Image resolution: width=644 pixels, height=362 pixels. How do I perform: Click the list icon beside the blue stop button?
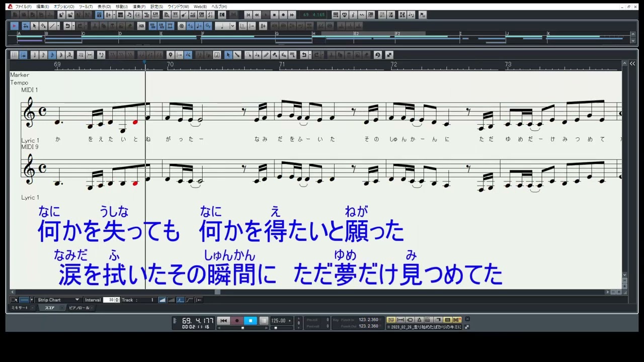click(264, 321)
